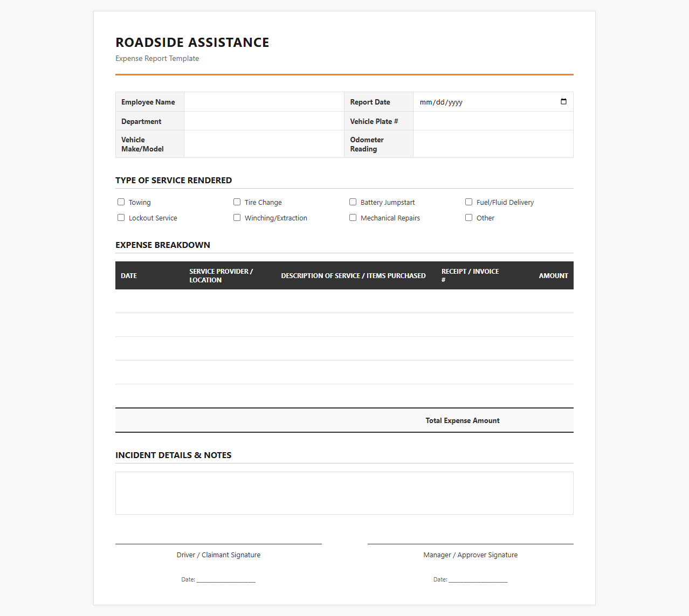Click the Date line under Manager signature
Image resolution: width=689 pixels, height=616 pixels.
click(x=471, y=579)
